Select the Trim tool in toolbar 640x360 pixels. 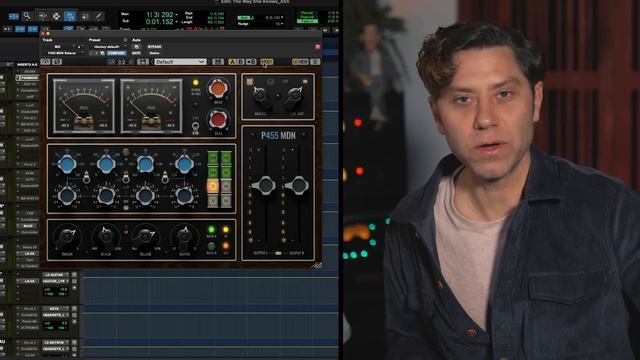(42, 16)
